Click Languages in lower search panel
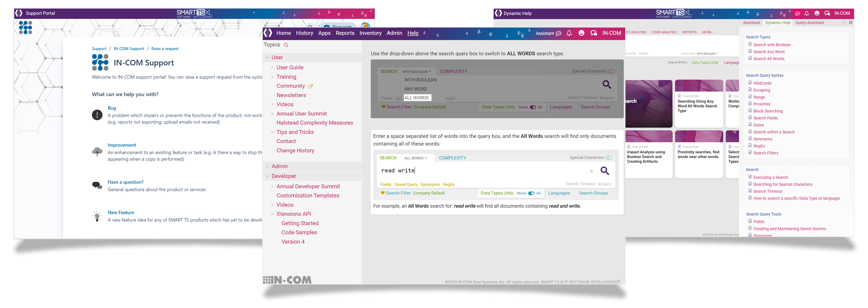The width and height of the screenshot is (868, 308). tap(559, 193)
